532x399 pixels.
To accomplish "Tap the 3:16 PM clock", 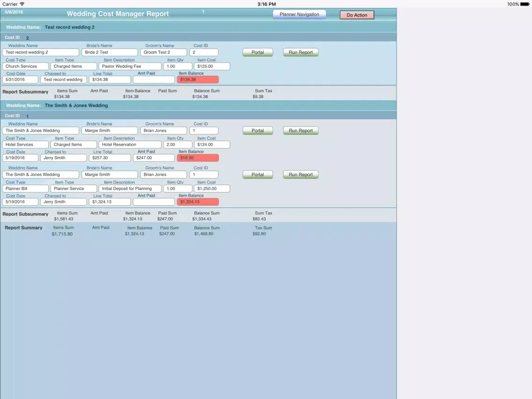I will pyautogui.click(x=266, y=4).
